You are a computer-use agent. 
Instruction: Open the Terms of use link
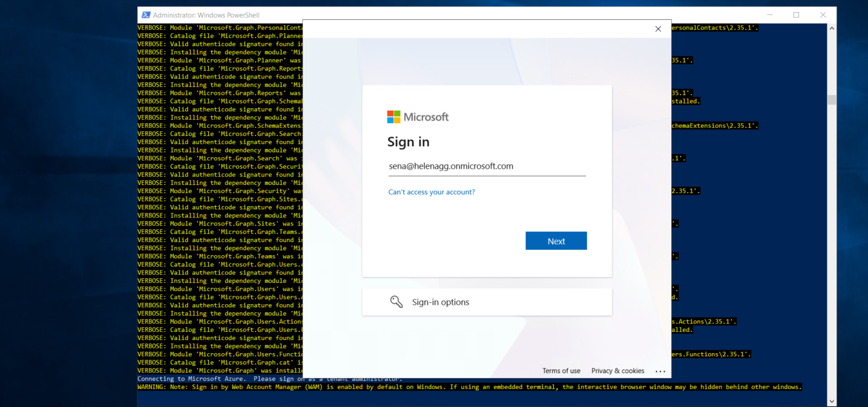[561, 371]
